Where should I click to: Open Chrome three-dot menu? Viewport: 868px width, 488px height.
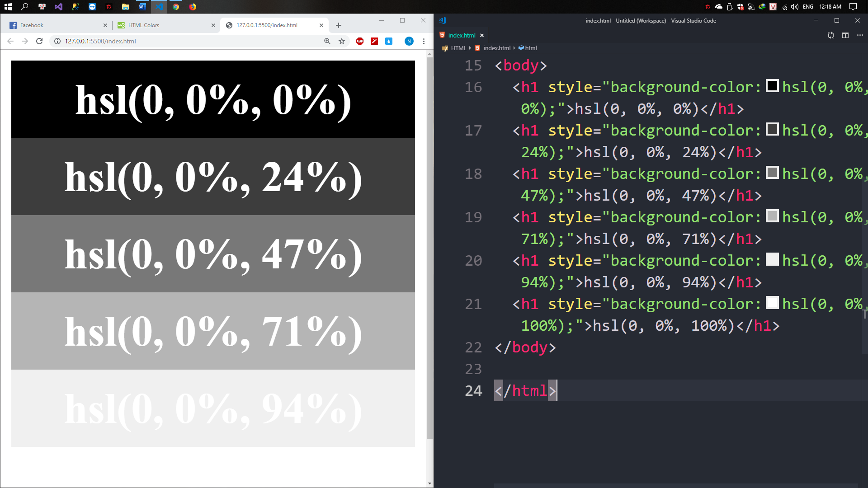point(424,41)
